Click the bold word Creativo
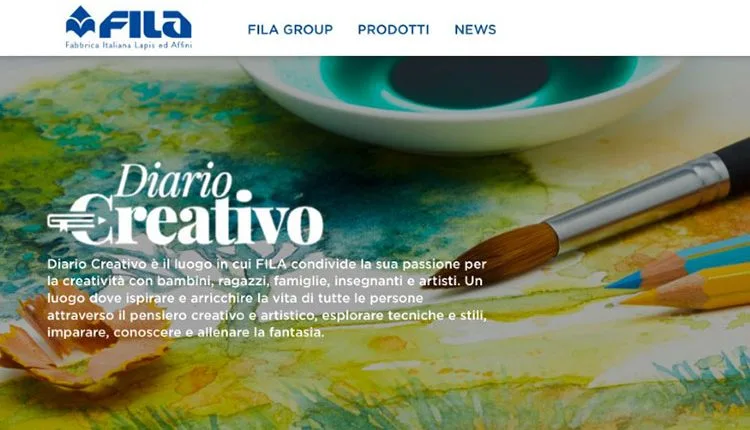Viewport: 750px width, 430px height. (197, 220)
